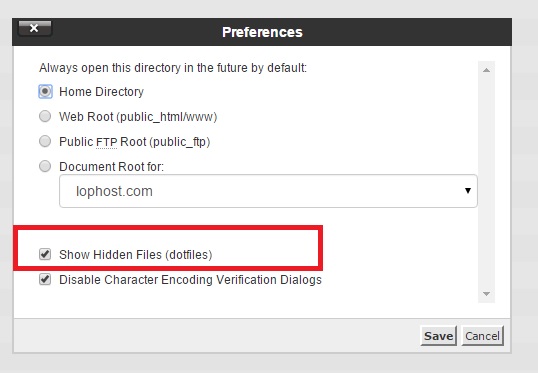538x373 pixels.
Task: Uncheck Disable Character Encoding Verification Dialogs box
Action: point(45,279)
